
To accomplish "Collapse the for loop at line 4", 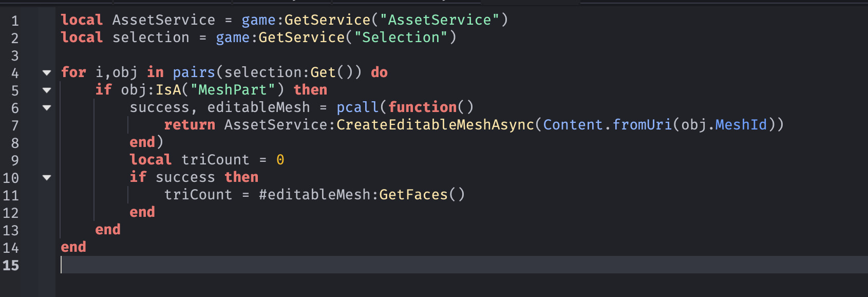I will coord(47,73).
